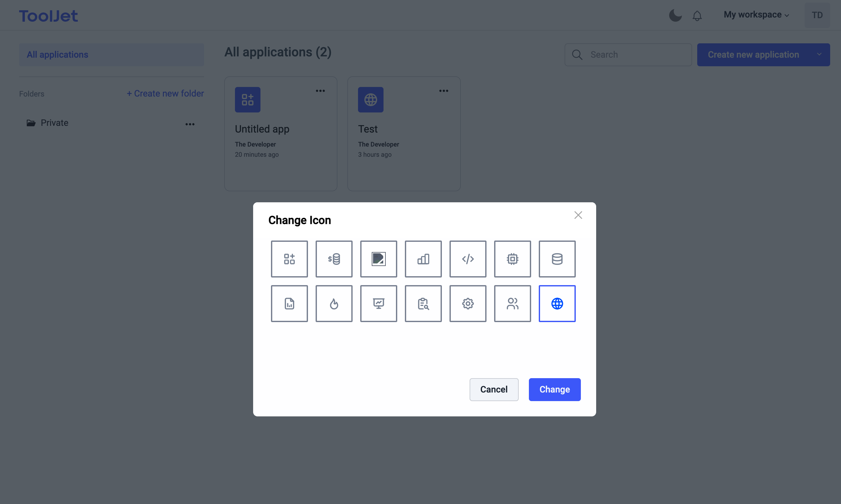Select the dollar coins icon option
Viewport: 841px width, 504px height.
point(334,259)
